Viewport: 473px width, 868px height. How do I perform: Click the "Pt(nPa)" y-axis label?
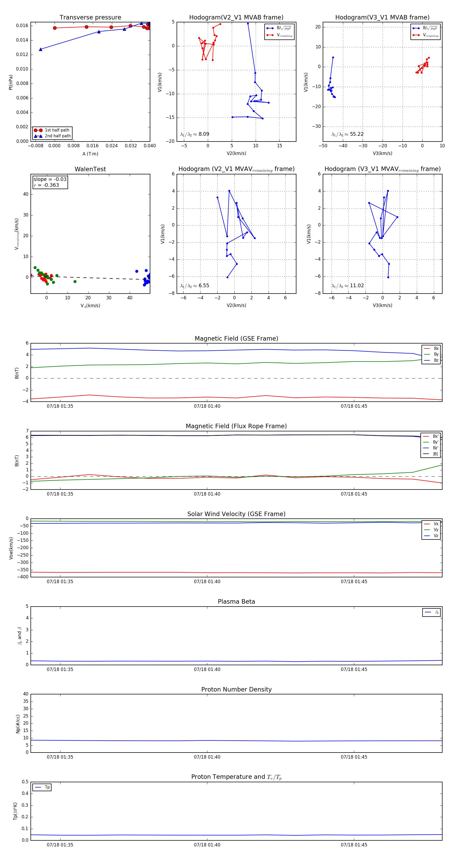(x=11, y=82)
